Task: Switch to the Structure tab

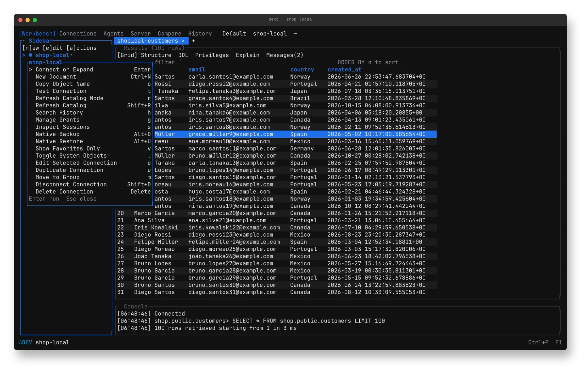Action: pyautogui.click(x=156, y=55)
